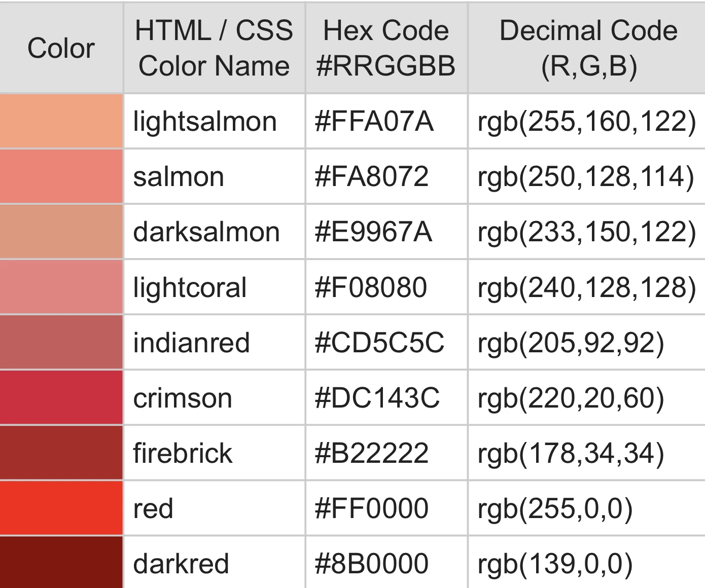The width and height of the screenshot is (705, 588).
Task: Pick the darksalmon color swatch
Action: click(61, 232)
